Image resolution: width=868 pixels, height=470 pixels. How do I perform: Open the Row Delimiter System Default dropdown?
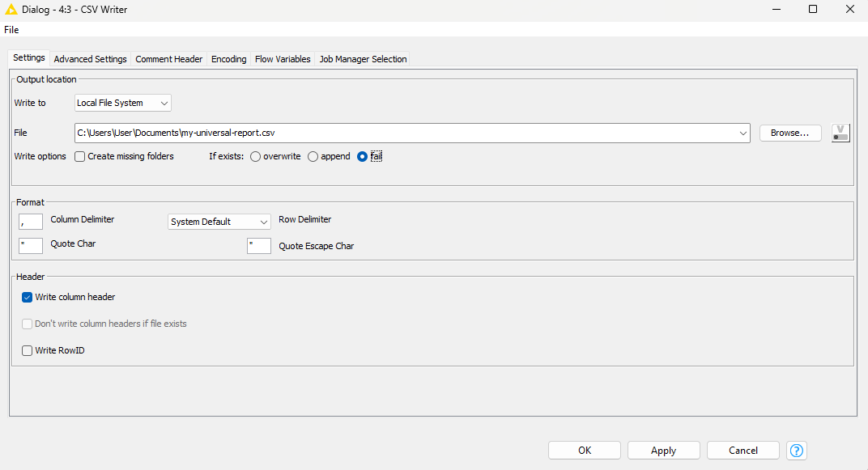219,222
